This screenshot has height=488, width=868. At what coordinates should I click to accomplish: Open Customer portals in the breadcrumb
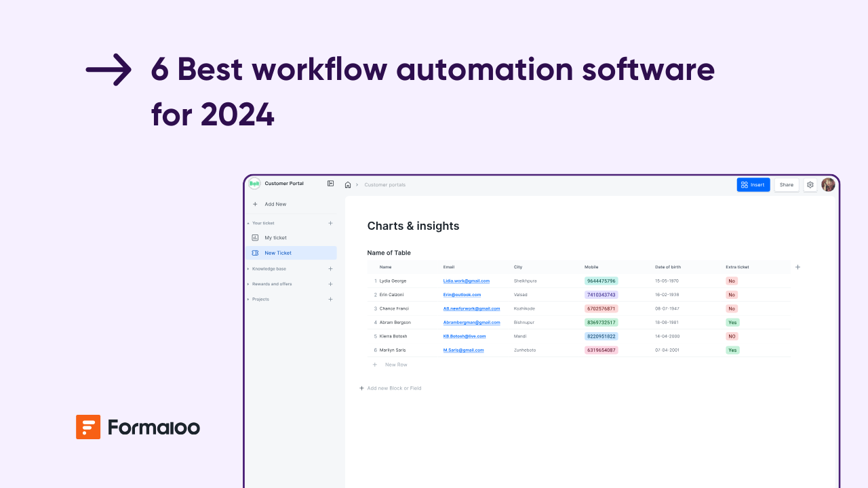pyautogui.click(x=384, y=184)
